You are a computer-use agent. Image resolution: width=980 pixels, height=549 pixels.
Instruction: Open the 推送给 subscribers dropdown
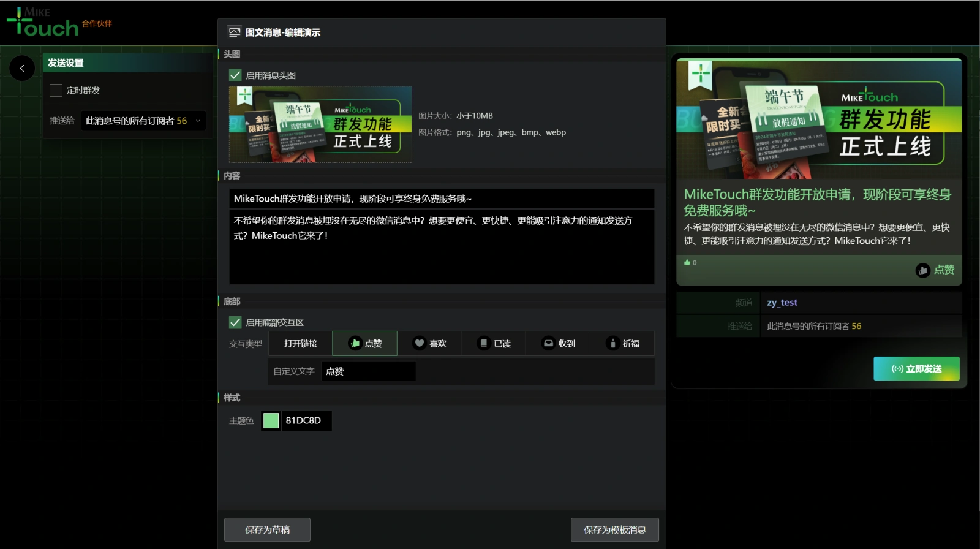tap(143, 121)
